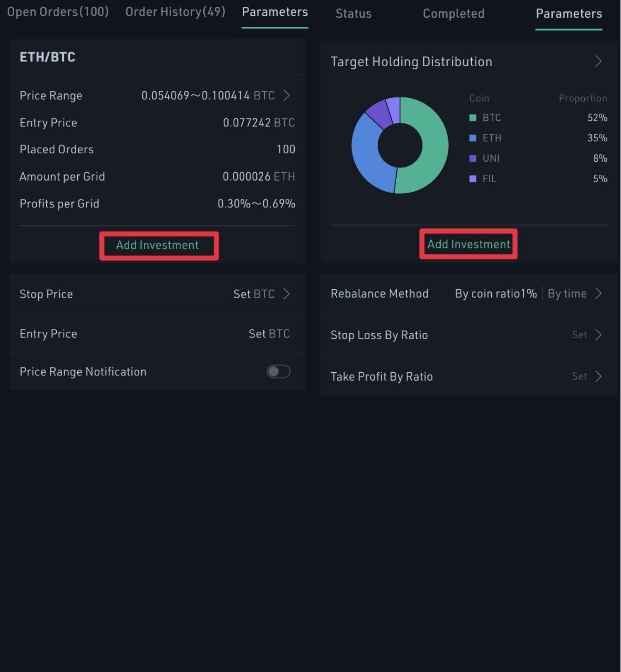621x672 pixels.
Task: Open Target Holding Distribution arrow
Action: click(598, 61)
